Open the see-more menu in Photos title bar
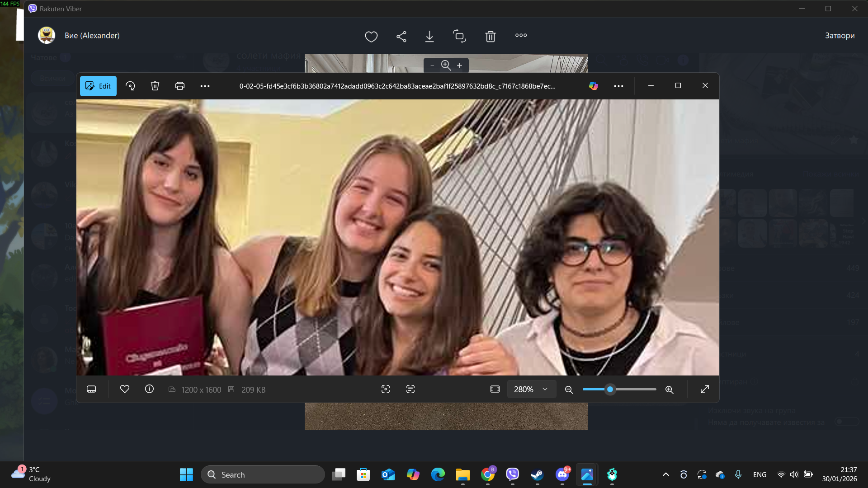 618,86
